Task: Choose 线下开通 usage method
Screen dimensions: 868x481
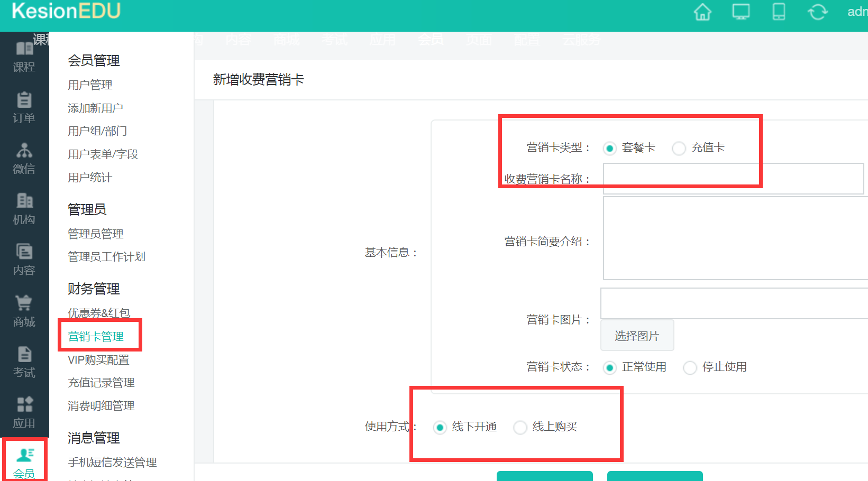Action: 440,427
